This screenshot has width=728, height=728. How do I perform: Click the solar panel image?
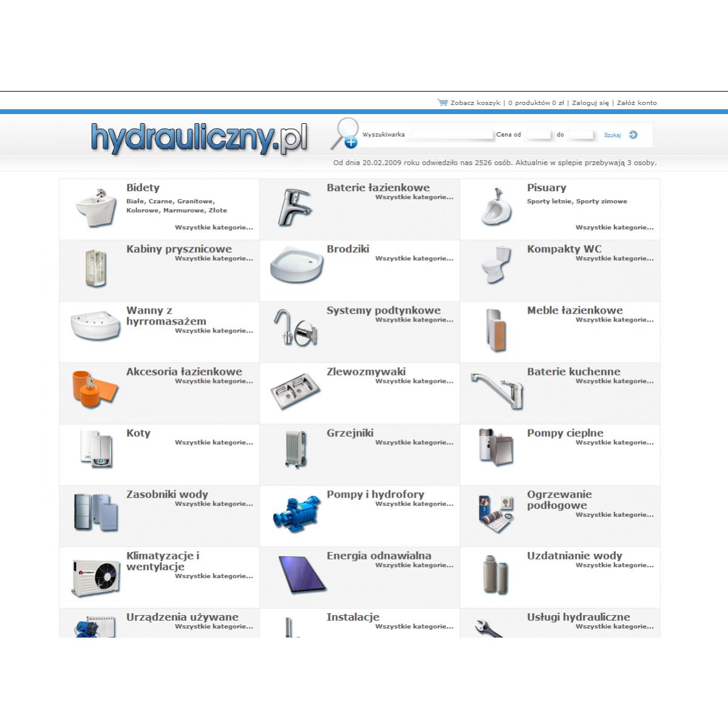[303, 574]
